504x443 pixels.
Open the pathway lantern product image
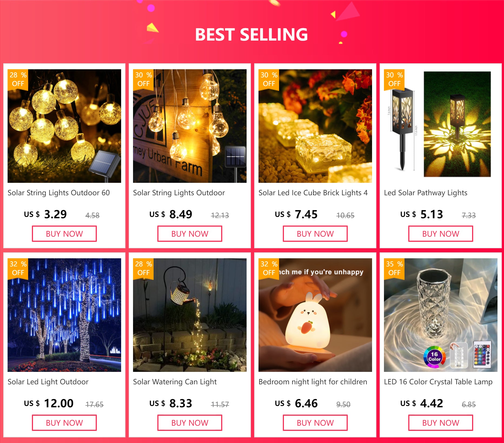pos(441,126)
